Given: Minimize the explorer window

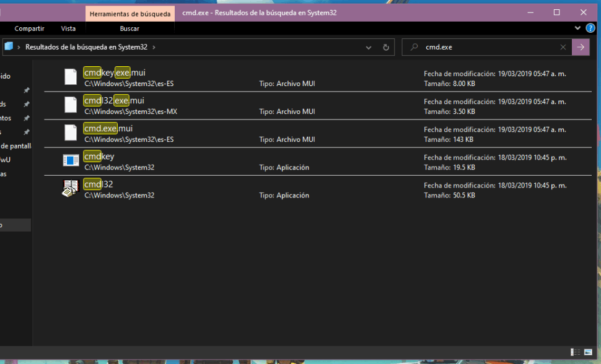Looking at the screenshot, I should point(530,12).
